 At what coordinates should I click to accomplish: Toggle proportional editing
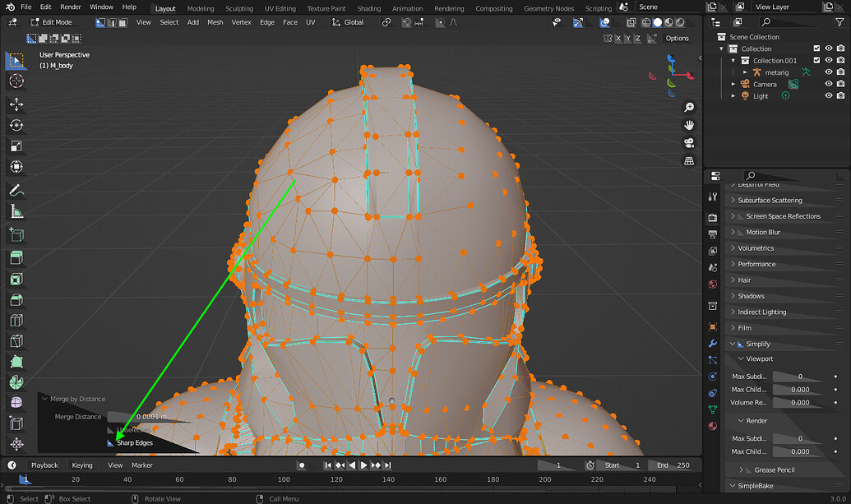[x=440, y=22]
